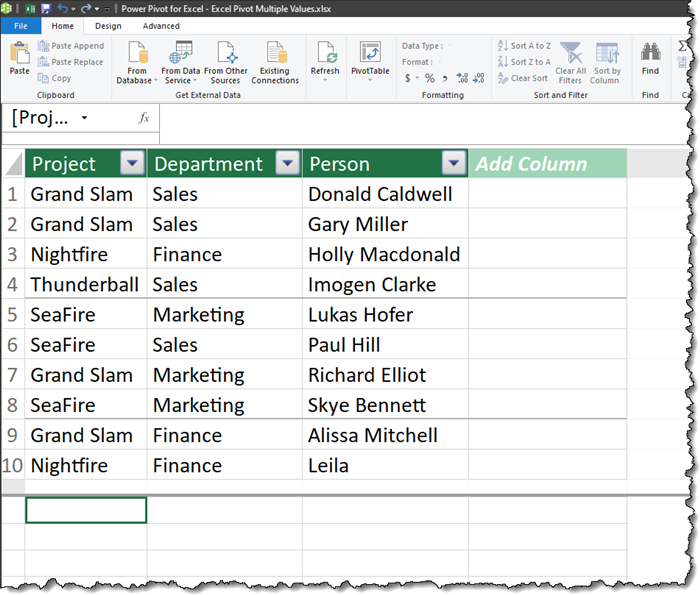Open the Department column filter dropdown

tap(287, 164)
